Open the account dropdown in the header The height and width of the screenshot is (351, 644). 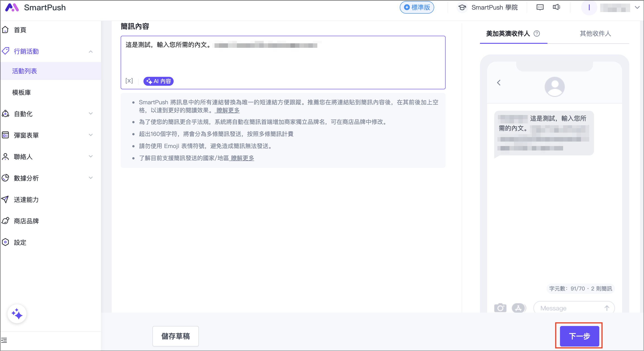pyautogui.click(x=637, y=8)
